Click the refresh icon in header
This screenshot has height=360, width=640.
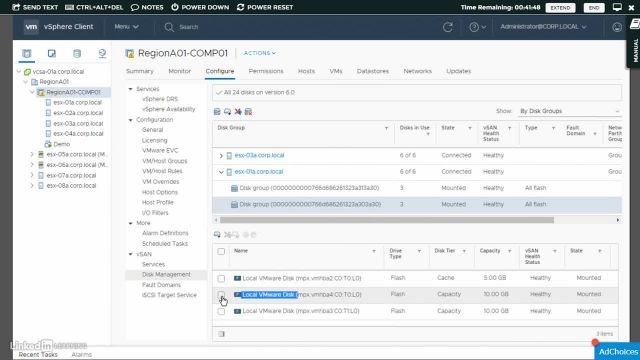click(x=448, y=27)
